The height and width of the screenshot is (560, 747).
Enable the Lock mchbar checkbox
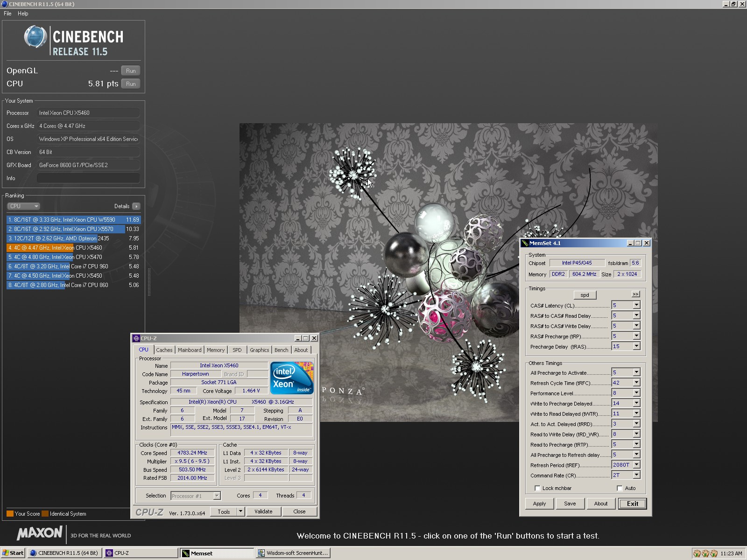[x=537, y=489]
